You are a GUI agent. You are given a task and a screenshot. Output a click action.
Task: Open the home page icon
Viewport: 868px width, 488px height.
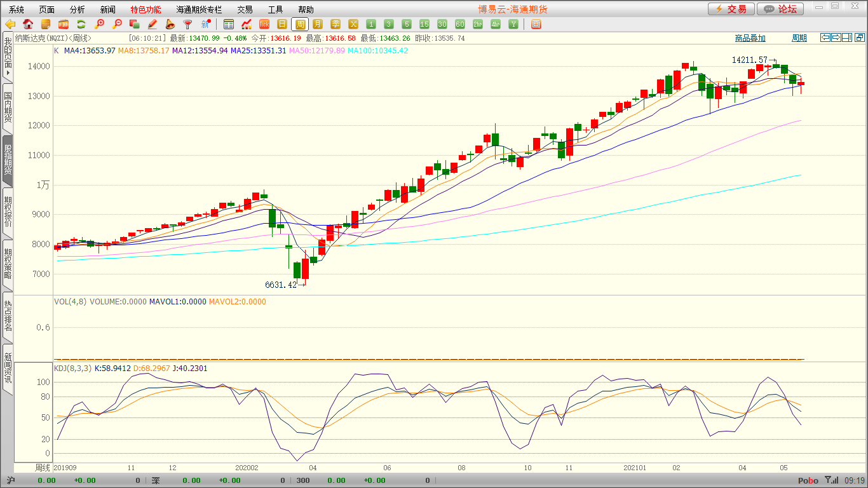tap(28, 24)
